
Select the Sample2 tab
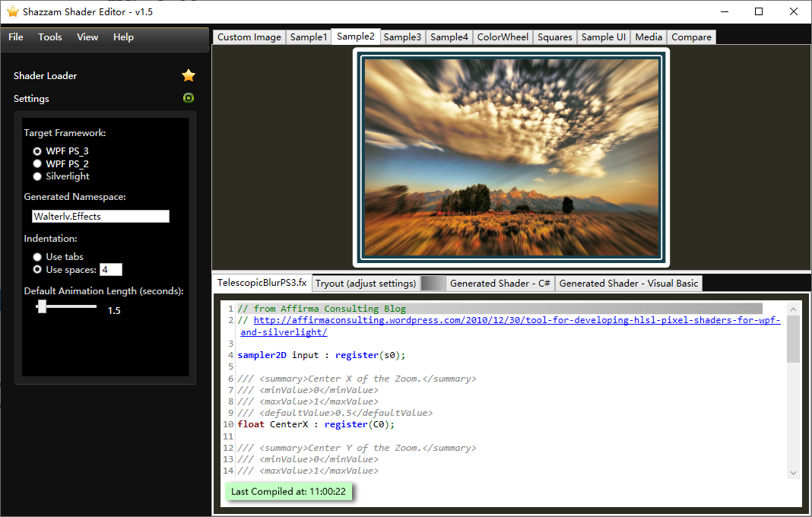tap(356, 36)
